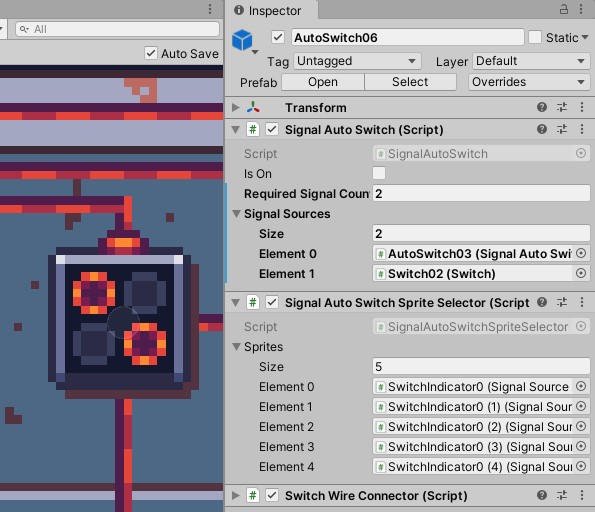This screenshot has width=595, height=512.
Task: Open Transform preset settings icon
Action: (x=562, y=107)
